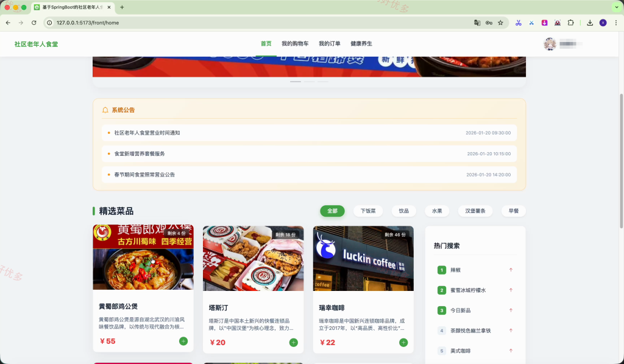624x364 pixels.
Task: Open 我的购物车 navigation tab
Action: click(x=295, y=44)
